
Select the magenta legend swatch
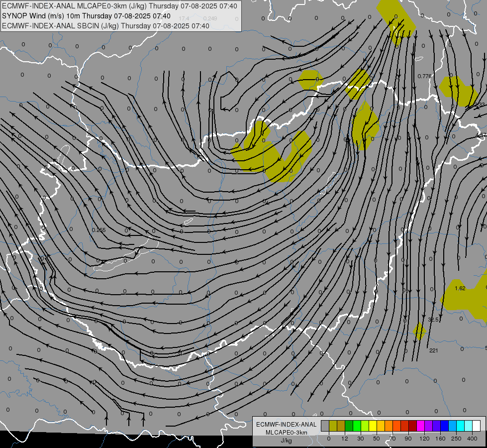point(420,426)
